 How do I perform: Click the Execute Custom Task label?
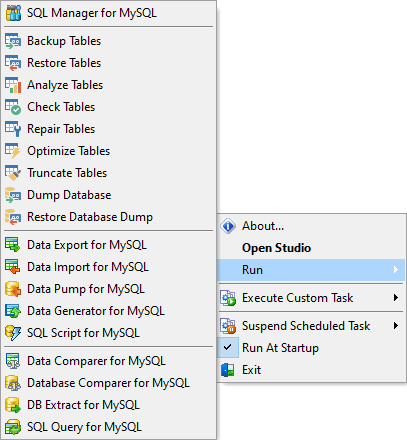click(x=298, y=298)
